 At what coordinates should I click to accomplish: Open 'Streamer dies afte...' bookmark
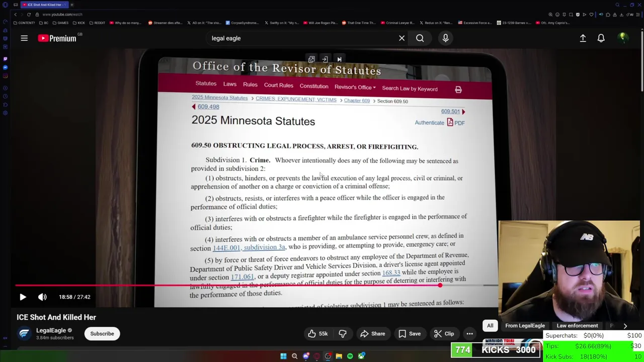pos(165,23)
